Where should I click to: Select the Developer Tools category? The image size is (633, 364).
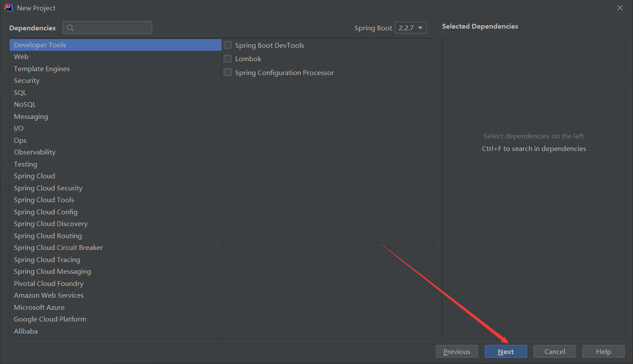point(115,45)
